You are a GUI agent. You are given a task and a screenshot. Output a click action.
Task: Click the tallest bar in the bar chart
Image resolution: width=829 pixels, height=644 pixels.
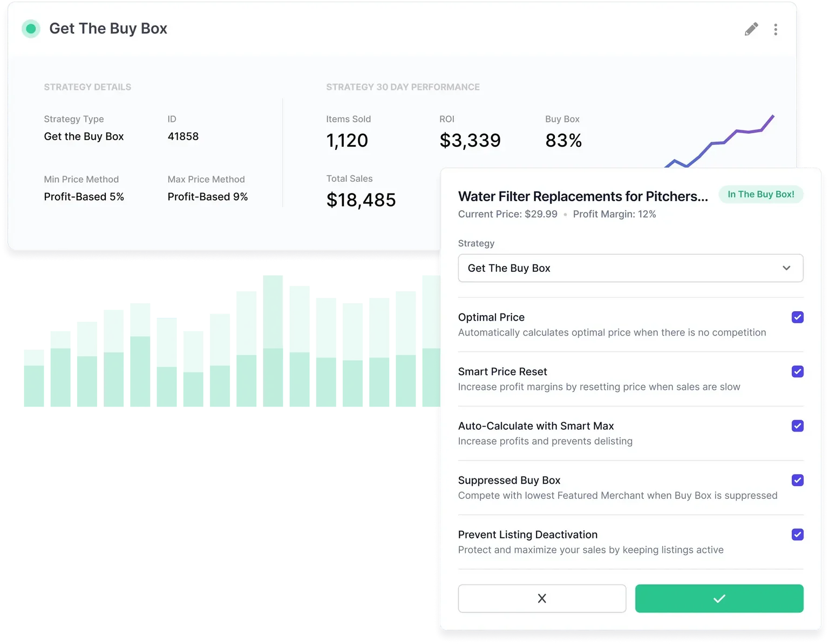click(273, 341)
